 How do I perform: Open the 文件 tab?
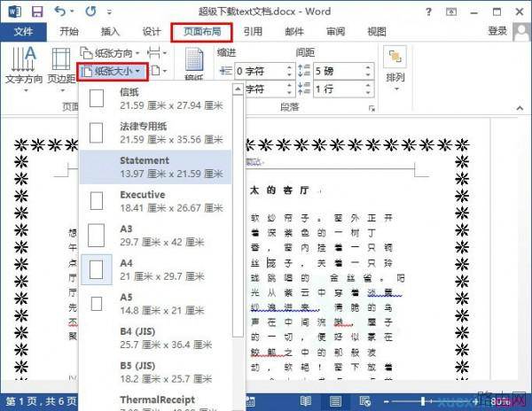(x=23, y=32)
